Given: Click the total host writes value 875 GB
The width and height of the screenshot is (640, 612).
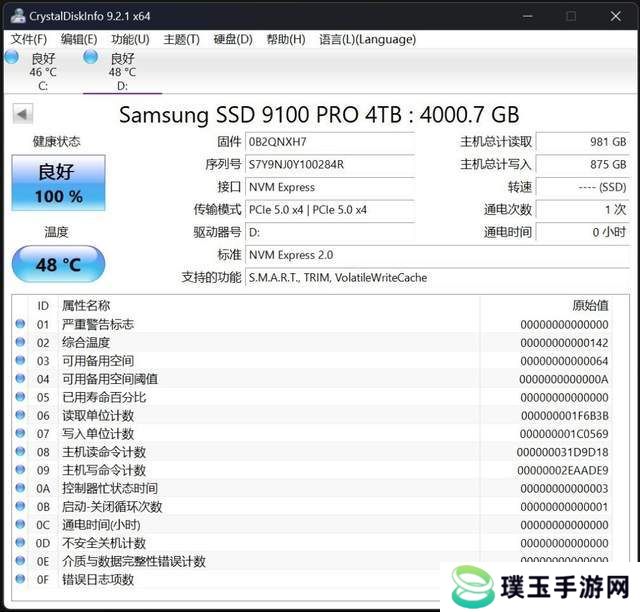Looking at the screenshot, I should pyautogui.click(x=582, y=165).
